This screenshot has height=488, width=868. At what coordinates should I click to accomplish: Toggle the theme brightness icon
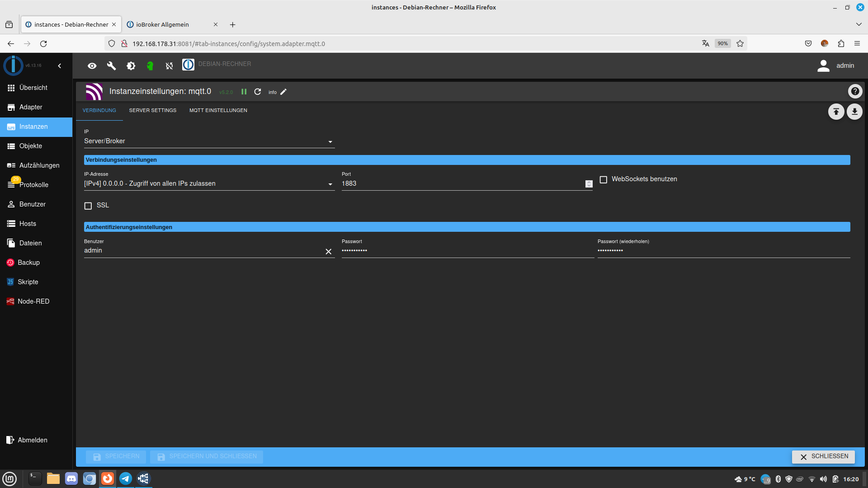click(x=131, y=66)
